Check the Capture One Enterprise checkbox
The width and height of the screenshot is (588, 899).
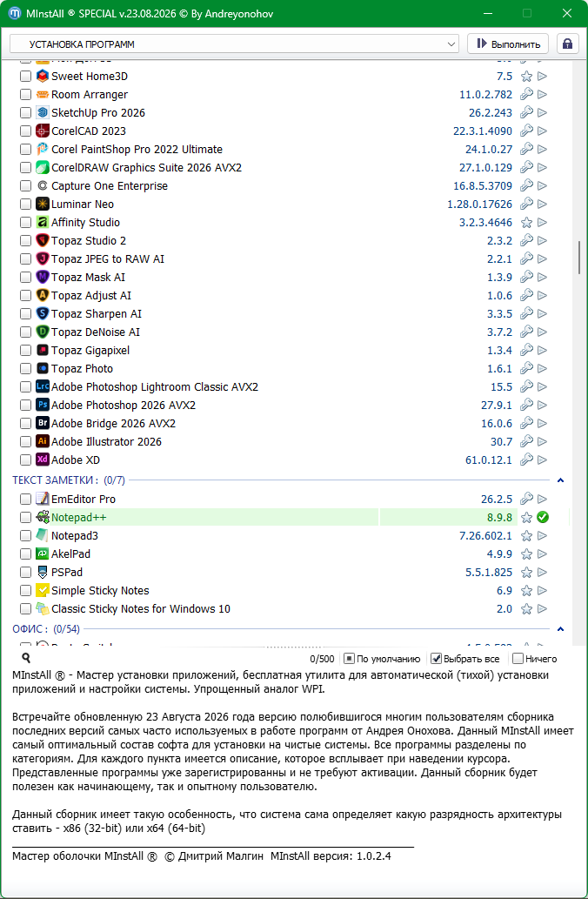(25, 186)
